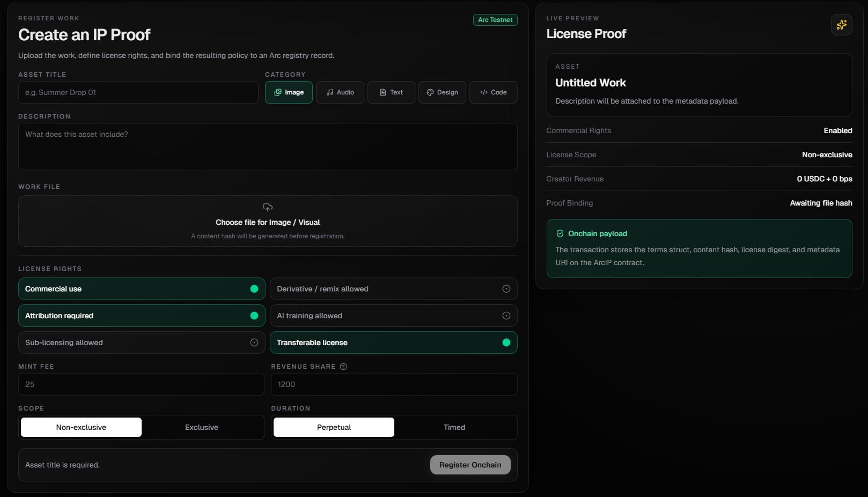Viewport: 868px width, 497px height.
Task: Click the Arc Testnet badge
Action: [x=495, y=19]
